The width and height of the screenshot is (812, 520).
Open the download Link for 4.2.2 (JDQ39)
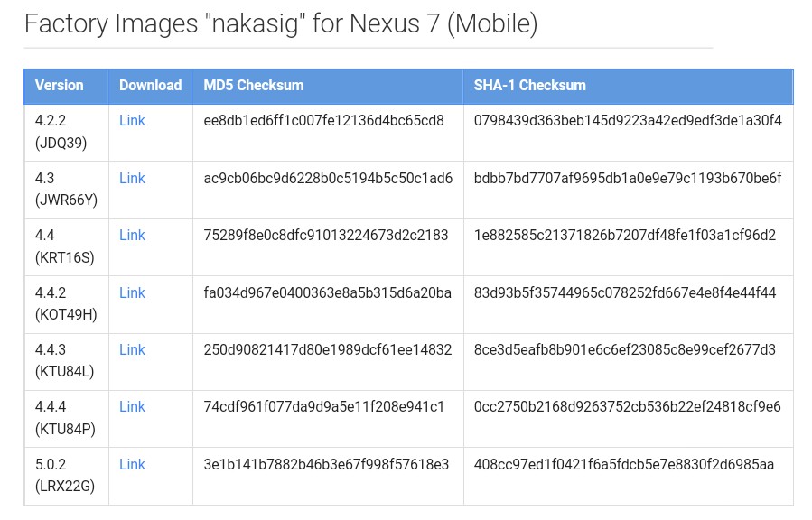click(132, 121)
